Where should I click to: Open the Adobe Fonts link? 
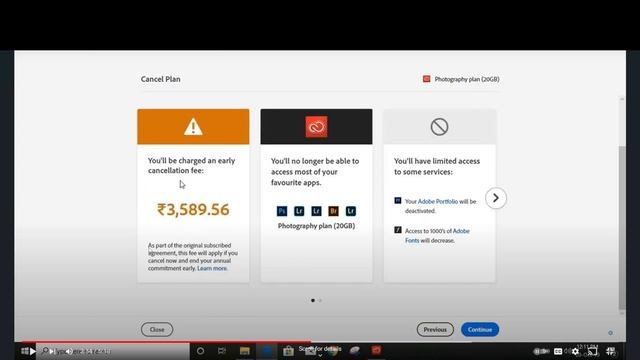pos(437,236)
